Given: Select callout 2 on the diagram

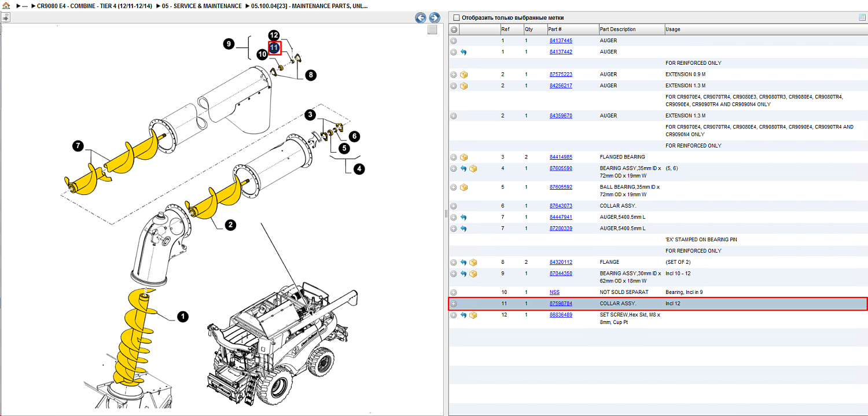Looking at the screenshot, I should coord(230,225).
